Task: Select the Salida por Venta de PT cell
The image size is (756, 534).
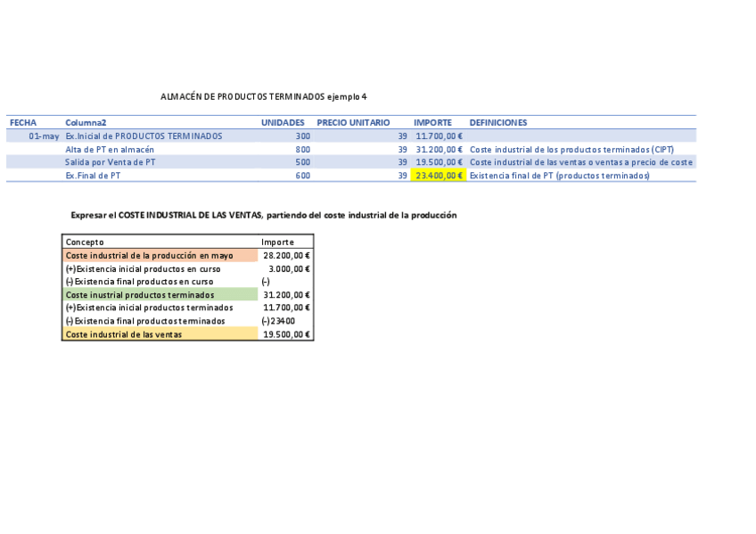Action: 111,162
